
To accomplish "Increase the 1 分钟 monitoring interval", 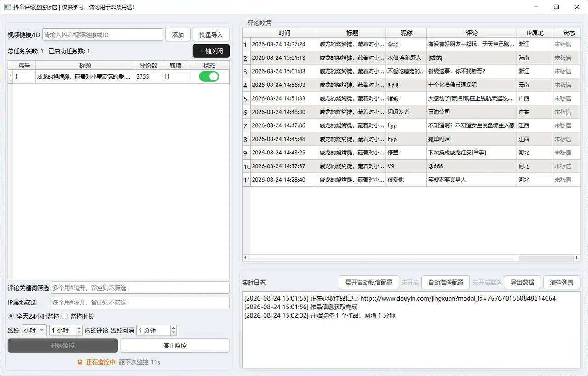I will tap(173, 328).
